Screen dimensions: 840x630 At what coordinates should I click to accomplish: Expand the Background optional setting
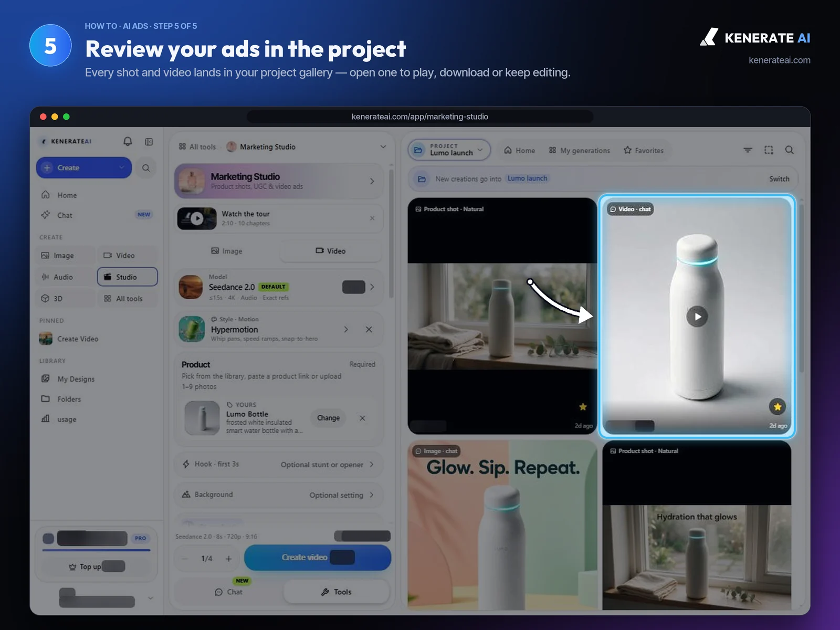[x=279, y=495]
